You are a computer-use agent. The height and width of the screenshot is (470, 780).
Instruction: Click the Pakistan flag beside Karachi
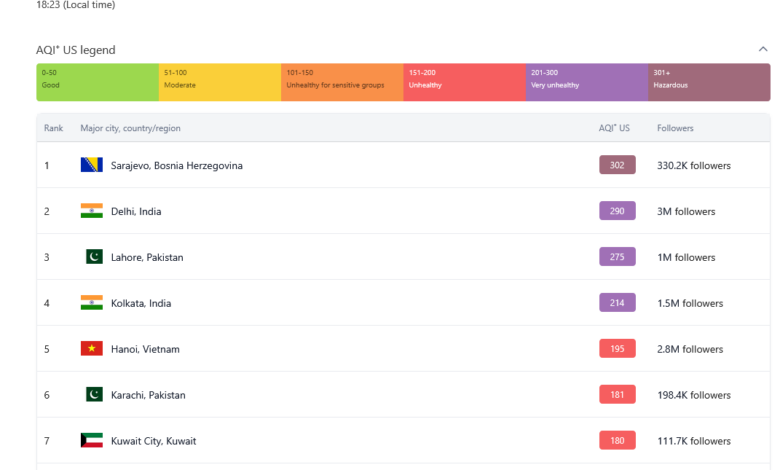pyautogui.click(x=94, y=395)
